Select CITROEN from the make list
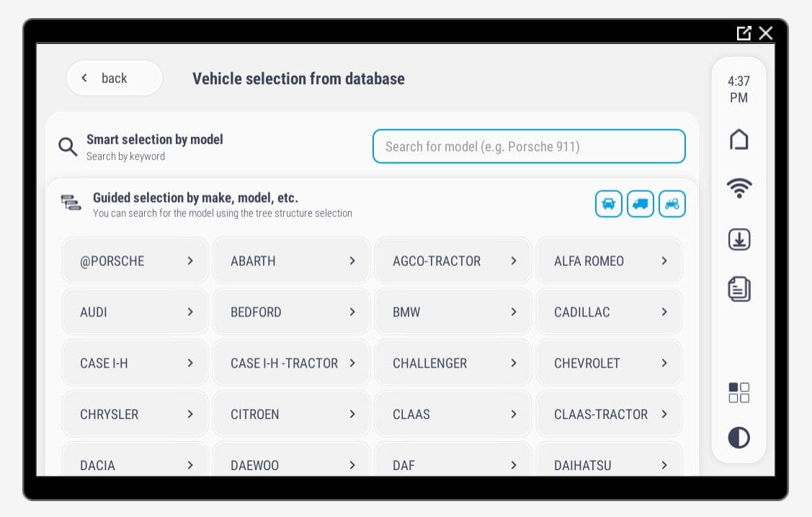This screenshot has height=517, width=812. pos(291,415)
